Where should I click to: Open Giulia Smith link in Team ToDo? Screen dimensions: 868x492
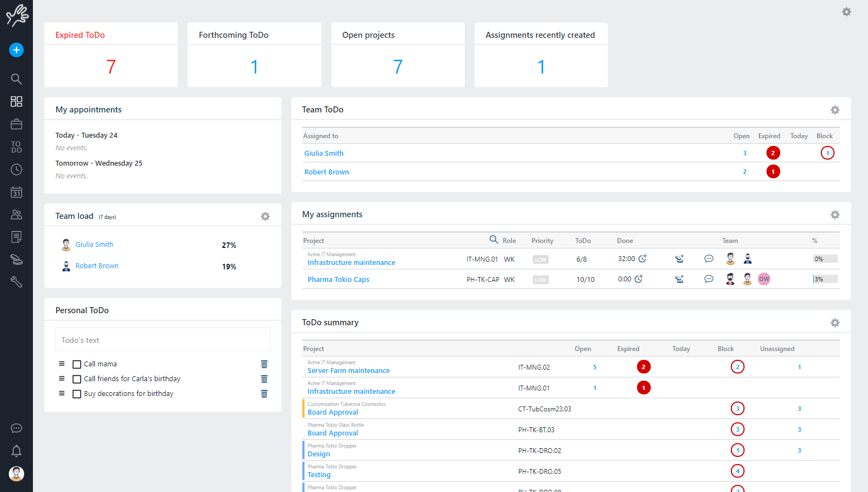coord(324,154)
